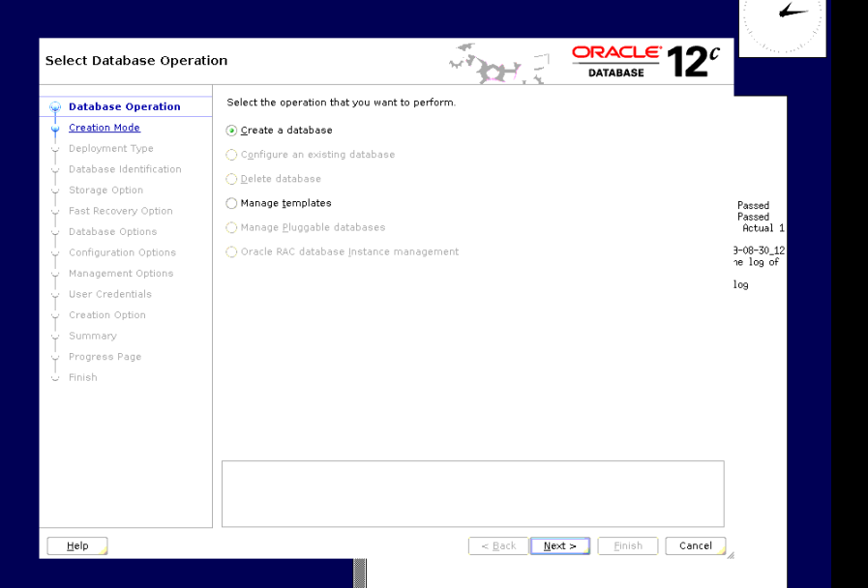Select Oracle RAC database Instance management
Screen dimensions: 868x588
click(231, 251)
